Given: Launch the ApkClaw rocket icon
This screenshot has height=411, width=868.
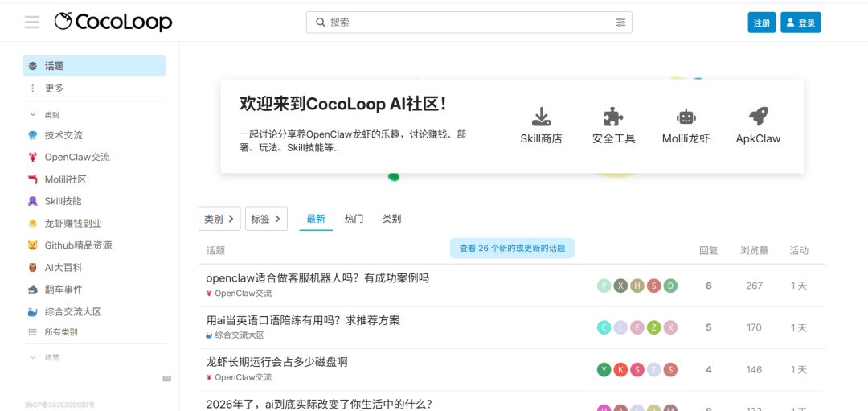Looking at the screenshot, I should tap(758, 117).
